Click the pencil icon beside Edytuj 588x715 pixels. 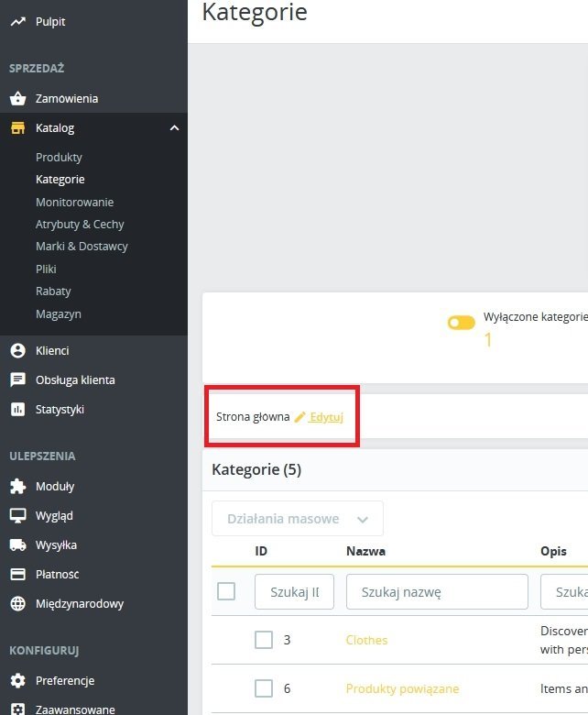pos(299,417)
